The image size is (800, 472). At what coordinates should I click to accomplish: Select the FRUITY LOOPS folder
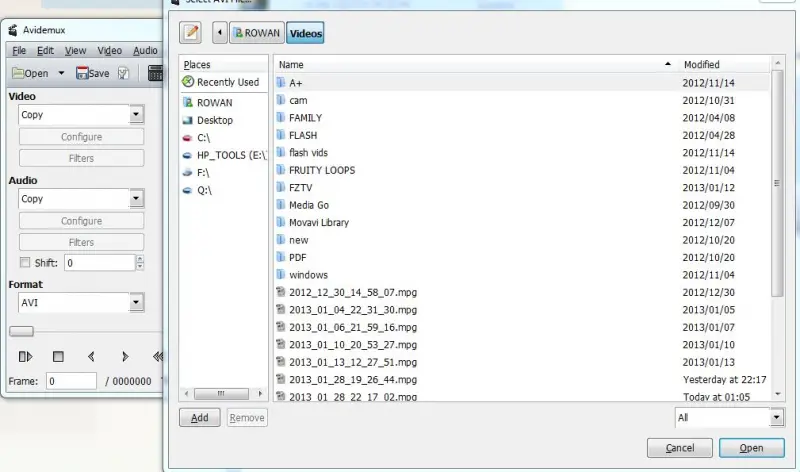click(522, 170)
